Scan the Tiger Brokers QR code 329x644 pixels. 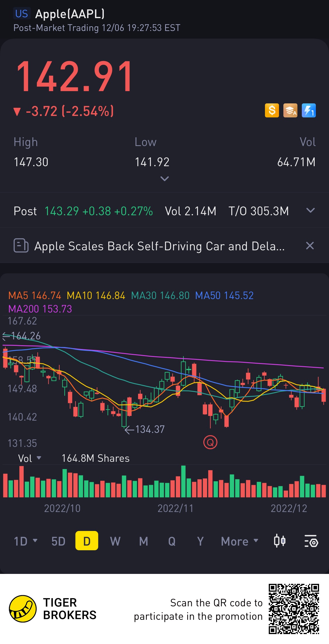click(x=294, y=609)
